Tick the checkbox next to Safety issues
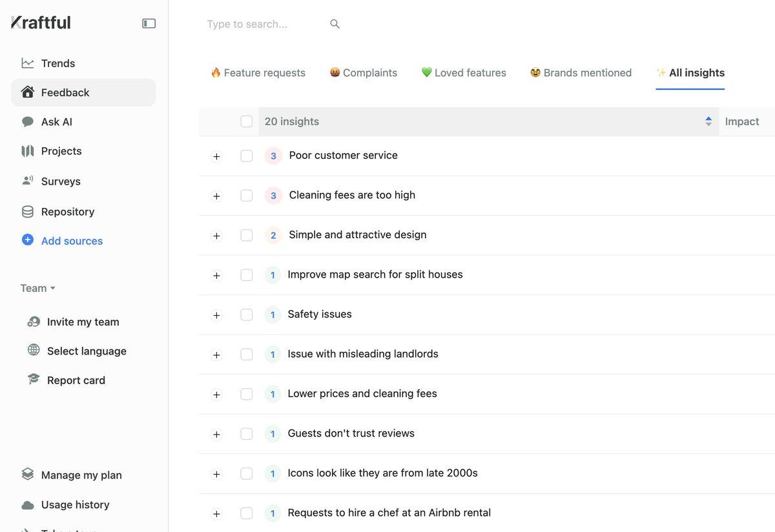The height and width of the screenshot is (532, 775). click(246, 315)
